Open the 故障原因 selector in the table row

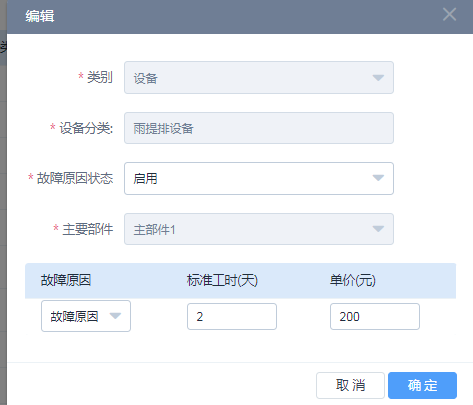86,316
